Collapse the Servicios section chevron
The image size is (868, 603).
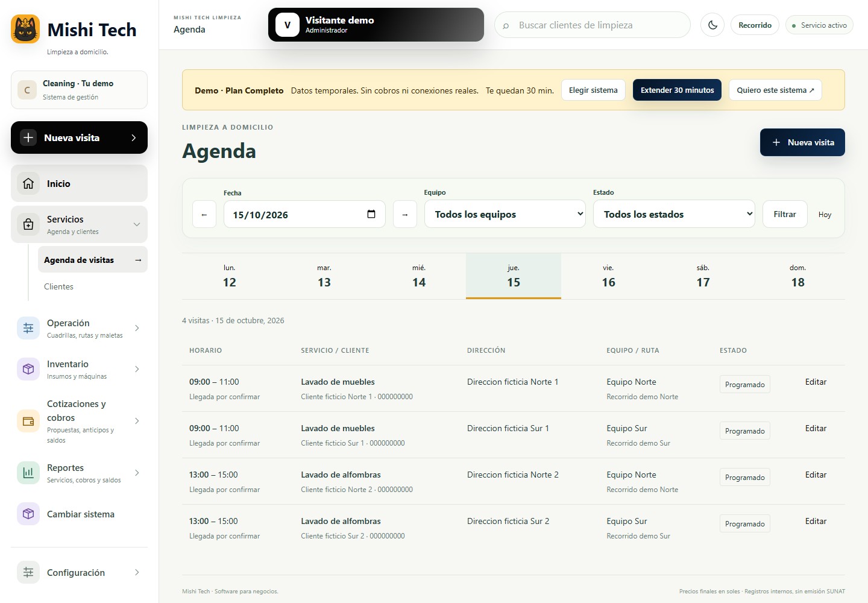[137, 224]
